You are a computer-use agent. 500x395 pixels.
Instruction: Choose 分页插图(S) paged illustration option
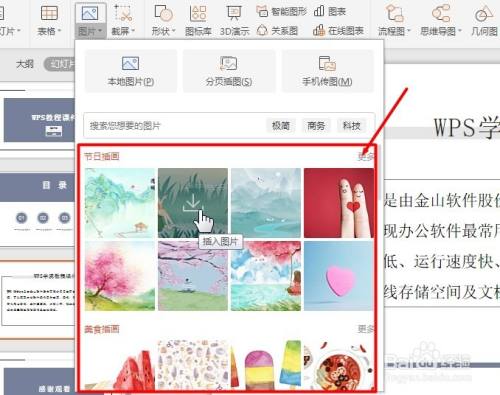pos(229,71)
